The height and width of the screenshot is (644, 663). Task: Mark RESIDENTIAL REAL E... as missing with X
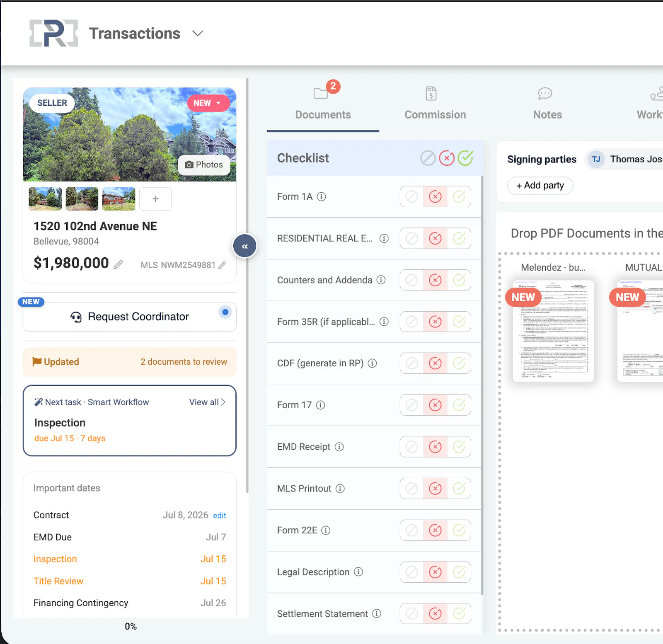pos(435,238)
